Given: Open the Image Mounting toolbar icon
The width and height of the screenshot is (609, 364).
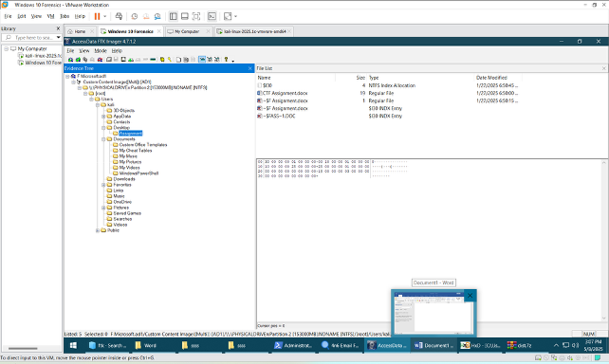Looking at the screenshot, I should (85, 60).
